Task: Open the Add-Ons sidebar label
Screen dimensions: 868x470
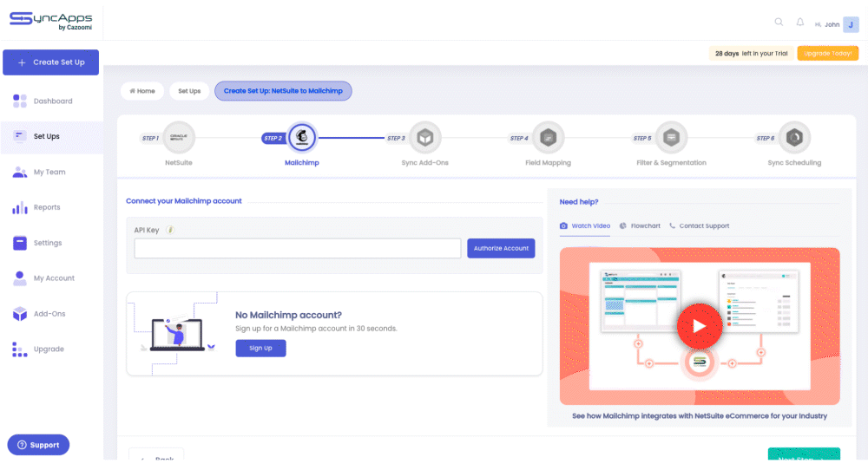Action: click(x=49, y=314)
